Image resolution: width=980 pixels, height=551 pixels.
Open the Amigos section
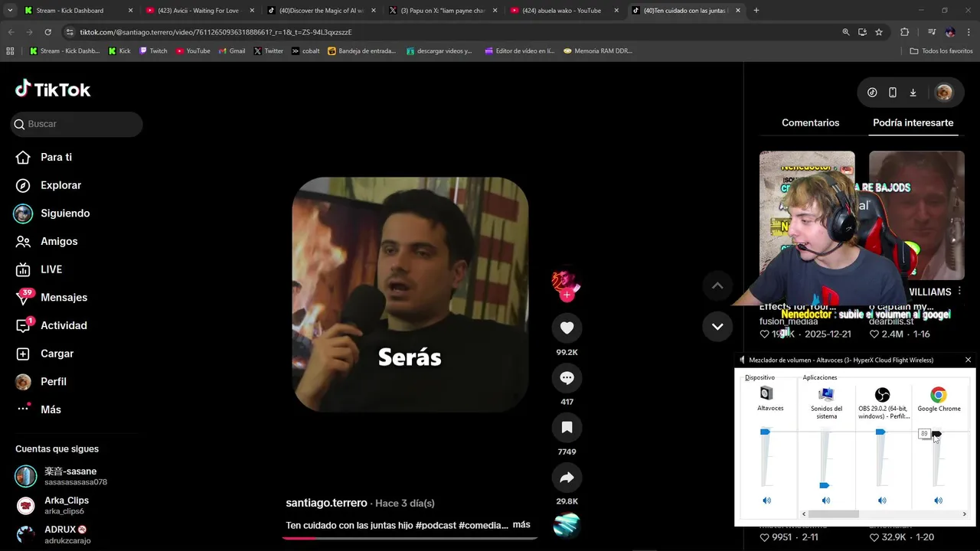point(47,241)
